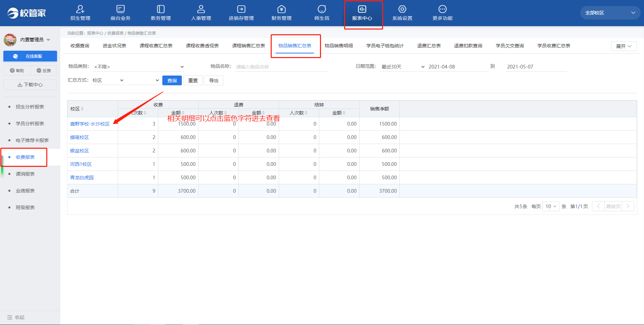The image size is (644, 325).
Task: Open 蜡笔校区 details link
Action: point(79,137)
